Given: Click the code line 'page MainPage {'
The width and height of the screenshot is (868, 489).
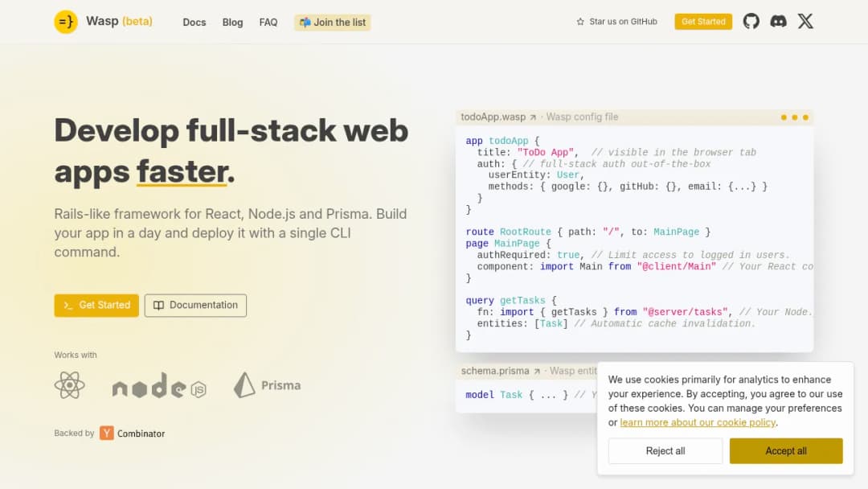Looking at the screenshot, I should click(x=508, y=244).
